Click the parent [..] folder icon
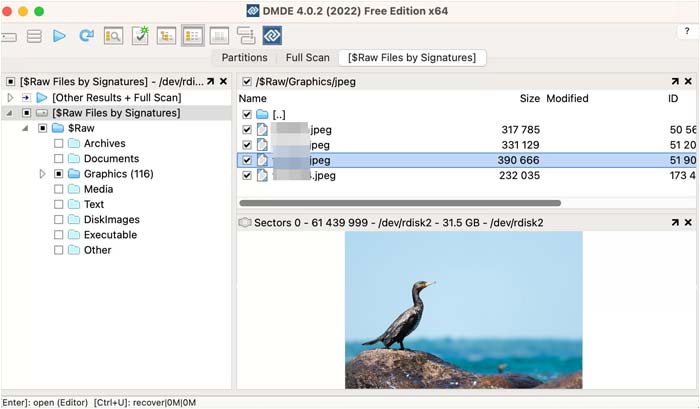Viewport: 700px width, 409px height. 262,114
